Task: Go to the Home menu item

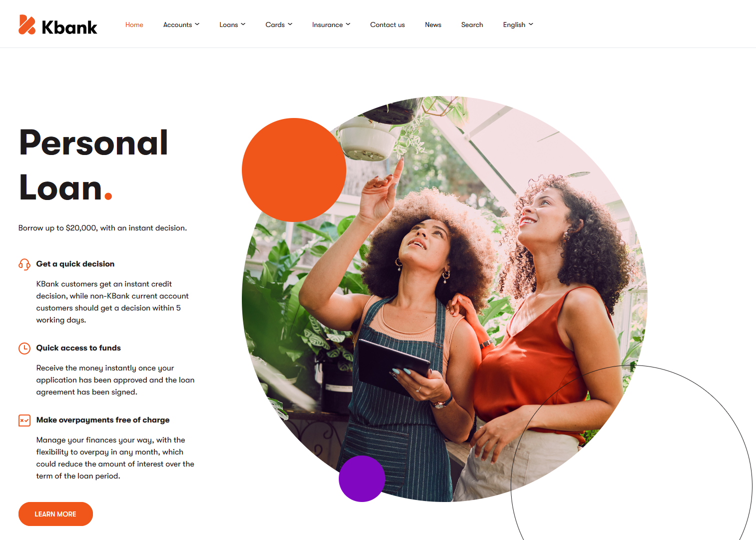Action: click(134, 24)
